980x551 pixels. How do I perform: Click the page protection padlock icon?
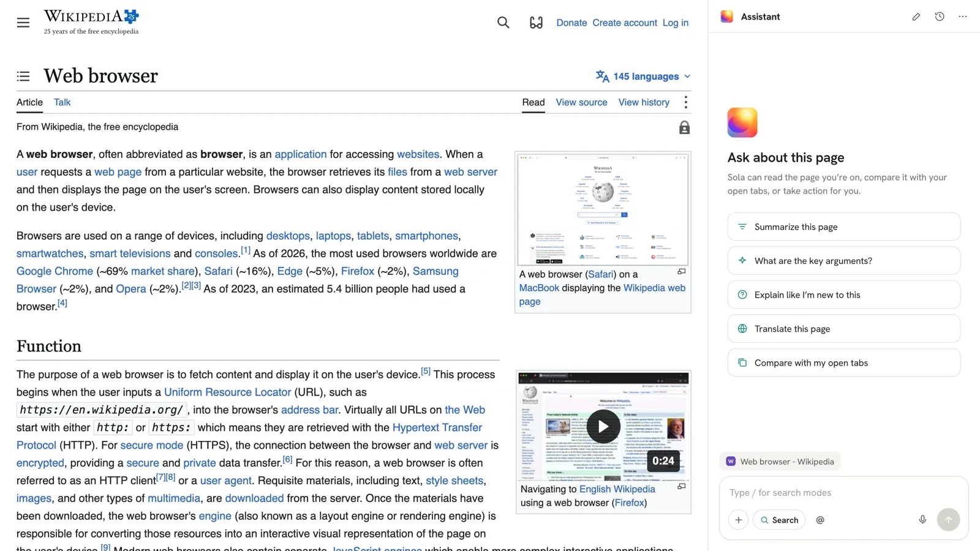(x=684, y=127)
